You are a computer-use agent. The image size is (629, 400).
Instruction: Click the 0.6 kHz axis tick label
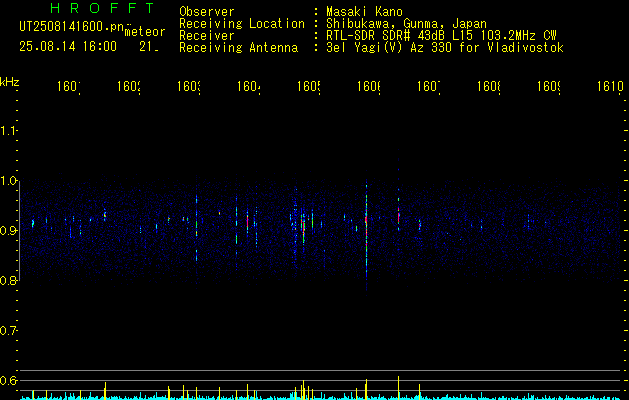pos(8,380)
